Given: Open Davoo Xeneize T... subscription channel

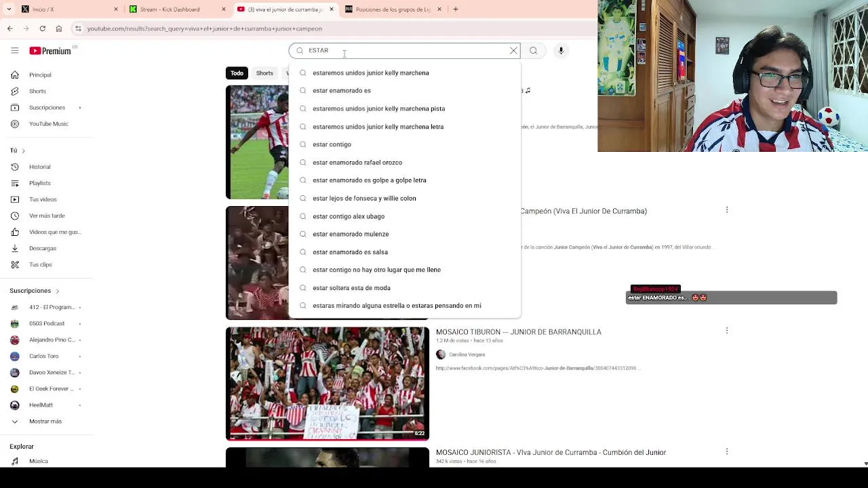Looking at the screenshot, I should (46, 372).
